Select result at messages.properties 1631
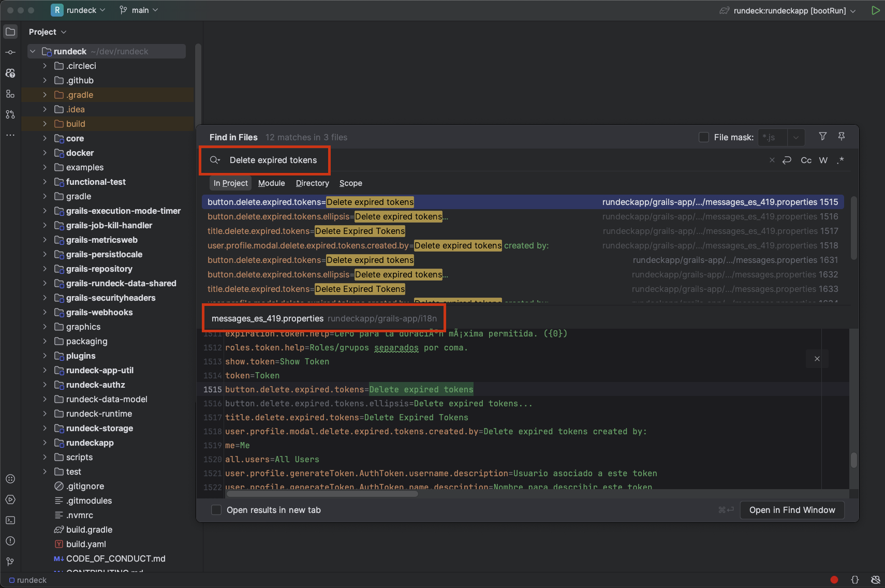The image size is (885, 588). (523, 260)
